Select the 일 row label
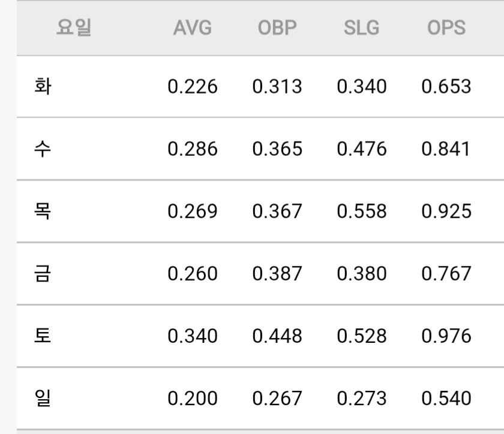The image size is (504, 434). pos(43,398)
